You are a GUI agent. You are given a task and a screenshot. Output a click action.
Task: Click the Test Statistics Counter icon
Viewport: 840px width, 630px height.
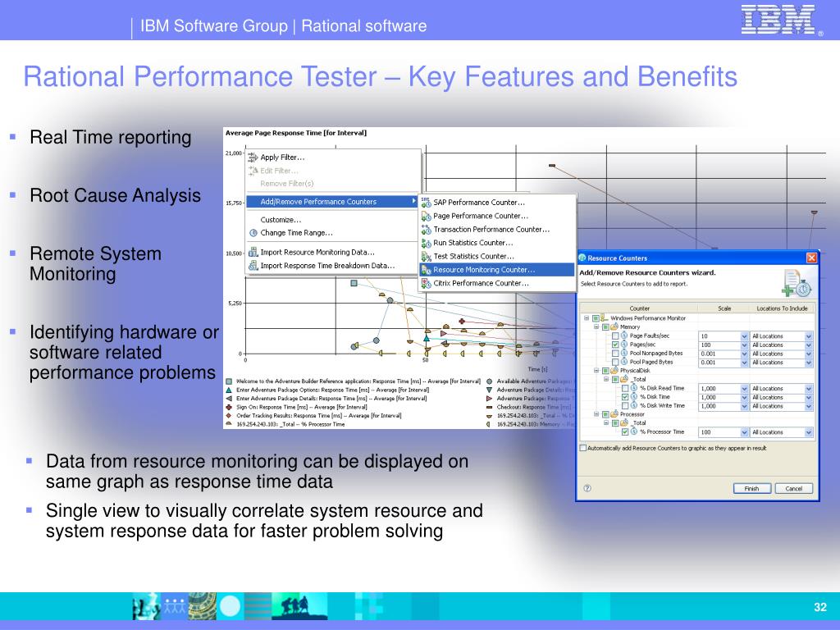click(x=426, y=257)
